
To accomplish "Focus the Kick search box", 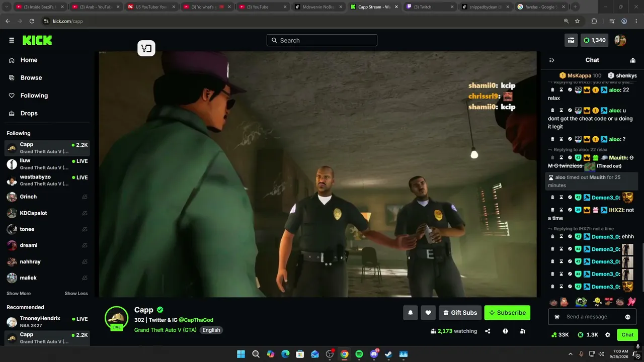I will [322, 40].
